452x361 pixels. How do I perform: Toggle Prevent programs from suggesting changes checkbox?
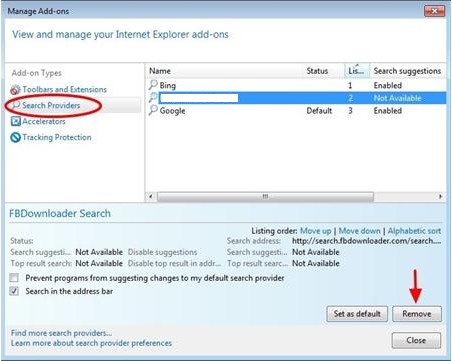(x=14, y=278)
